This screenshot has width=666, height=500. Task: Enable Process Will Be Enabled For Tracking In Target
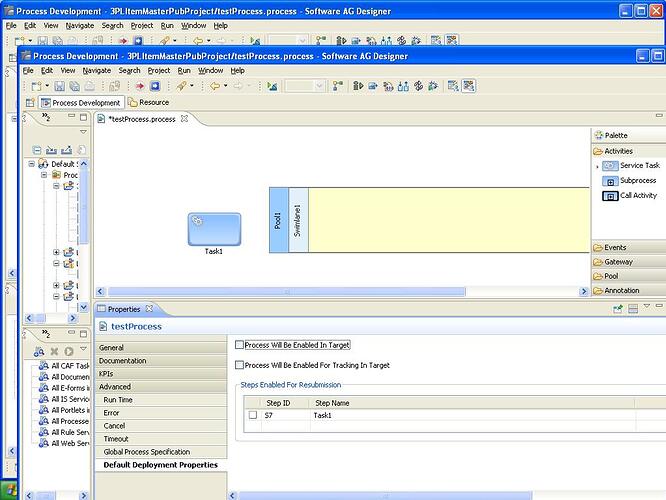[x=239, y=364]
